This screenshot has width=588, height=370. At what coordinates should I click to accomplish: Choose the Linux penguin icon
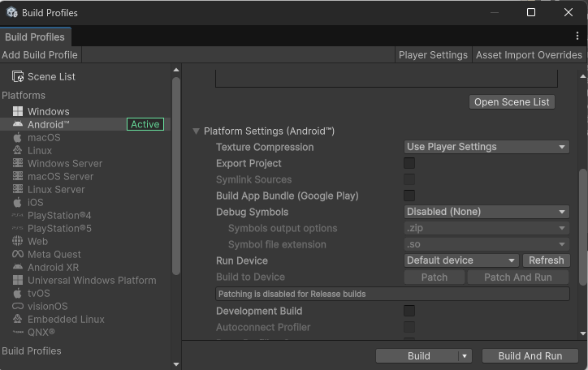[x=18, y=150]
